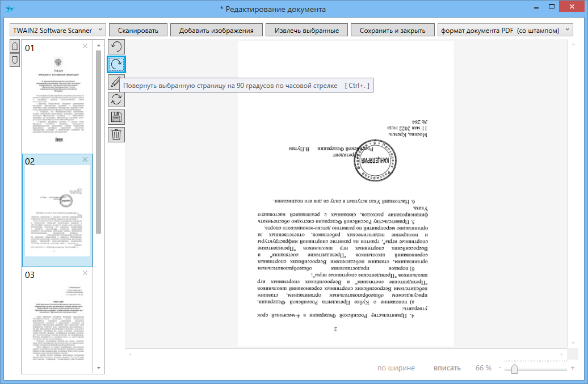
Task: Move selected page up in list
Action: [x=15, y=46]
